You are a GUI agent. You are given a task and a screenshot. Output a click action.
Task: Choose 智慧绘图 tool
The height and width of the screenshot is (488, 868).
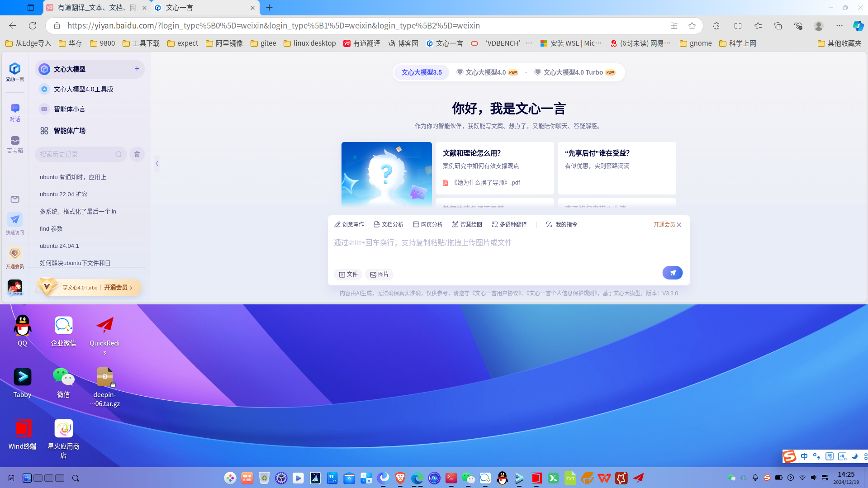(467, 224)
